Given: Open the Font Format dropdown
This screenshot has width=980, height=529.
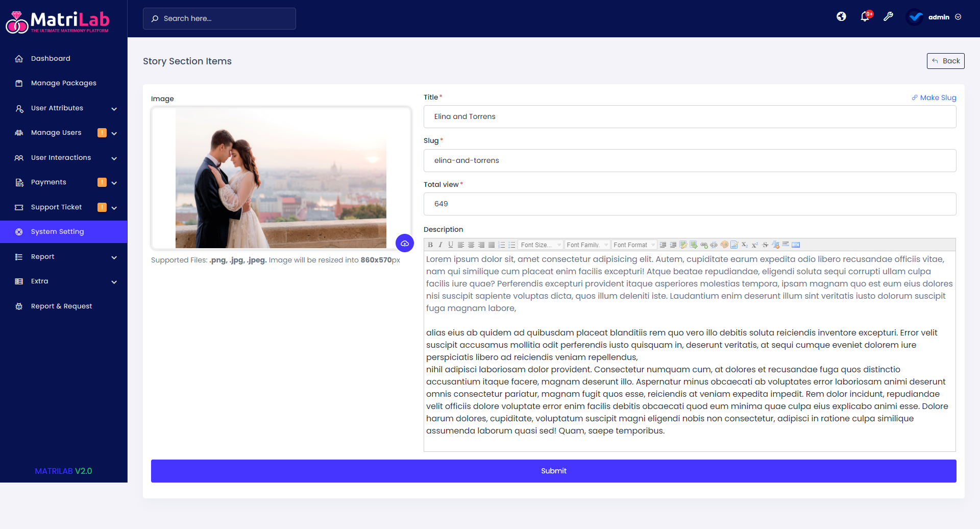Looking at the screenshot, I should 634,245.
